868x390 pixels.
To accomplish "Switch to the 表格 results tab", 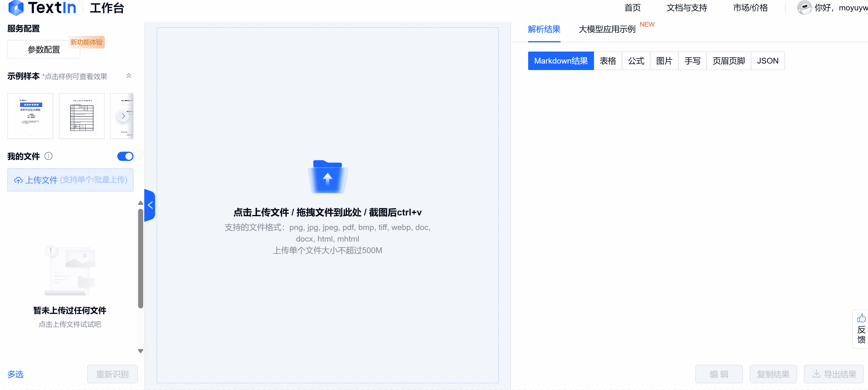I will click(608, 61).
